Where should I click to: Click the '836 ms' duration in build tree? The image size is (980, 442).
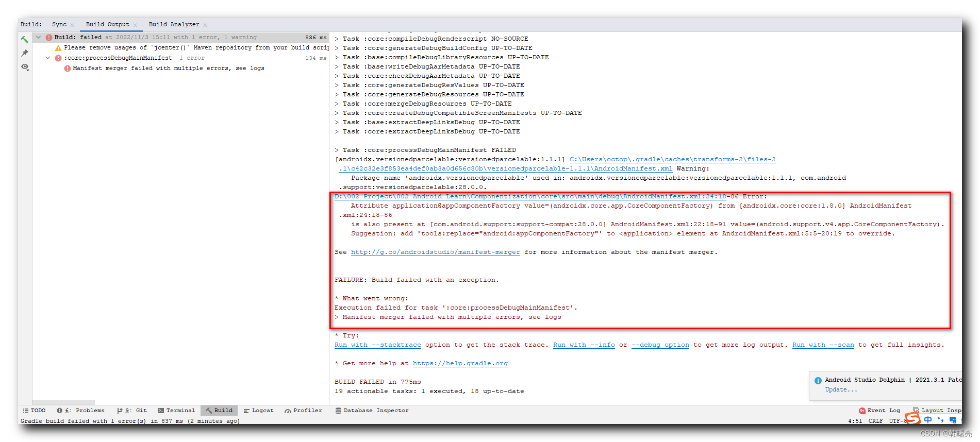point(315,37)
